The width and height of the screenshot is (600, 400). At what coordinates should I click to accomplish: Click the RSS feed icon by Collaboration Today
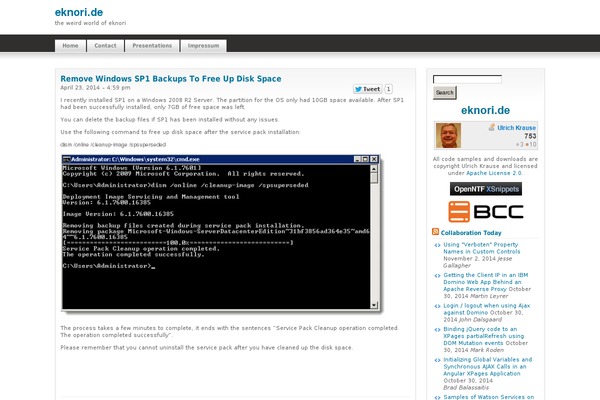click(435, 232)
